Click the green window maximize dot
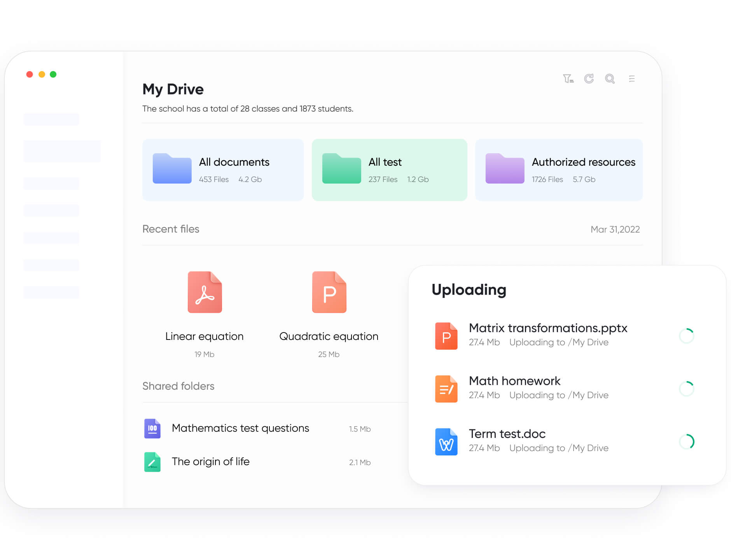Image resolution: width=731 pixels, height=560 pixels. [53, 74]
